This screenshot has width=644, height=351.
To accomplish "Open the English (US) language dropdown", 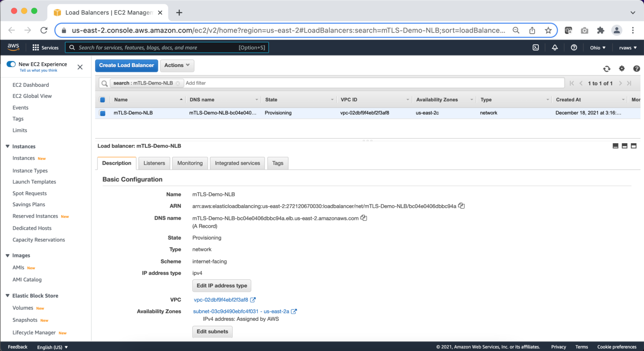I will (52, 347).
